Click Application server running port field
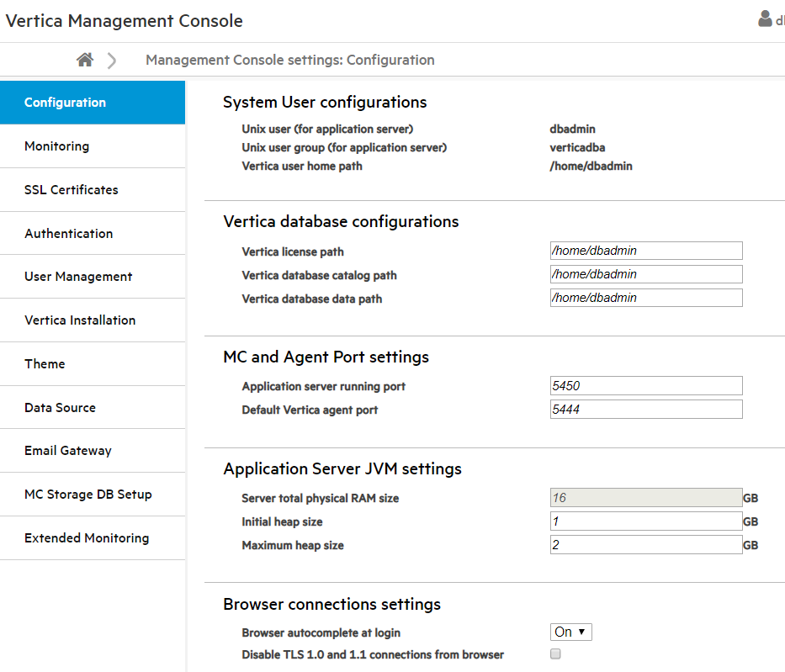This screenshot has width=785, height=672. [x=646, y=386]
